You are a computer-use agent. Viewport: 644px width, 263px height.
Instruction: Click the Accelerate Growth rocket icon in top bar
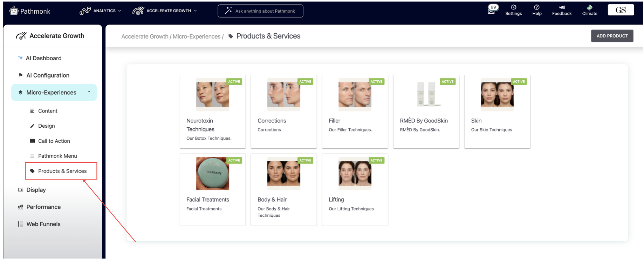[x=138, y=11]
